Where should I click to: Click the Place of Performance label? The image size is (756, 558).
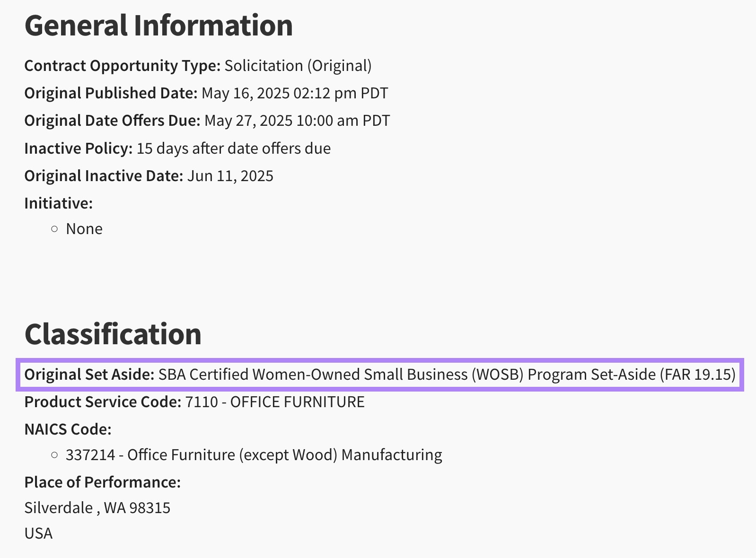coord(102,482)
